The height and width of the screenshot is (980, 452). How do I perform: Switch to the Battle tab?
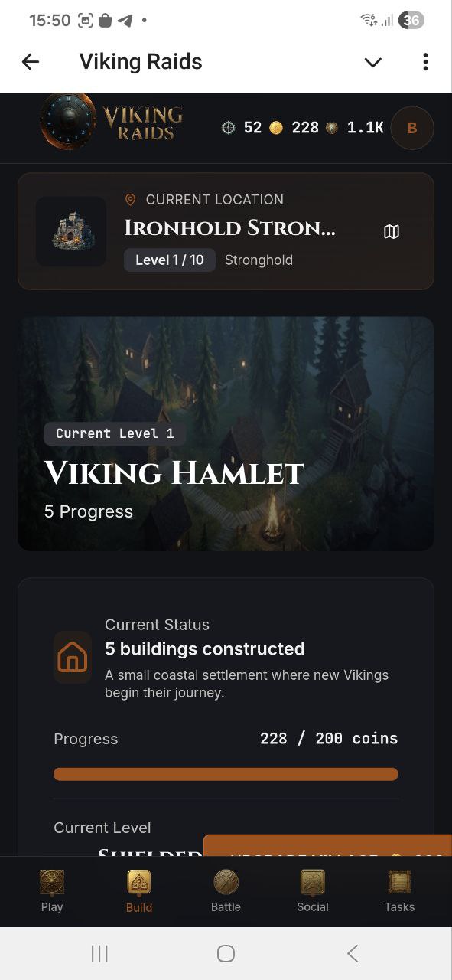tap(226, 888)
